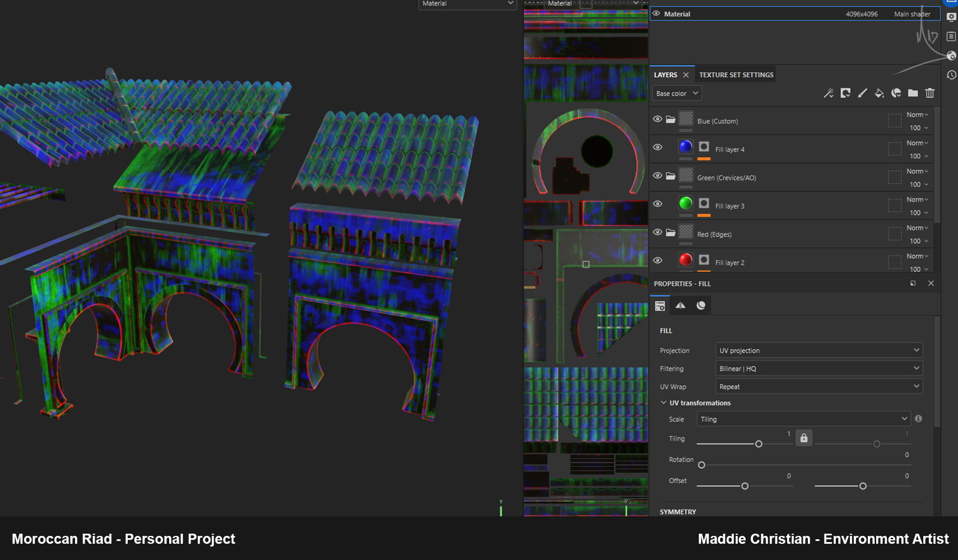Select the Layers tab
Viewport: 958px width, 560px height.
pos(666,75)
